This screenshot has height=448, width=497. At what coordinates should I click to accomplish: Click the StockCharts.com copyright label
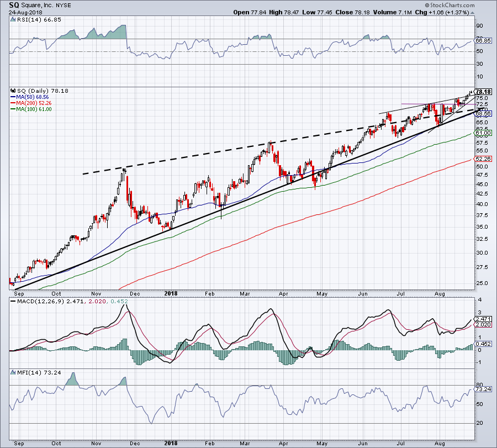pos(450,5)
